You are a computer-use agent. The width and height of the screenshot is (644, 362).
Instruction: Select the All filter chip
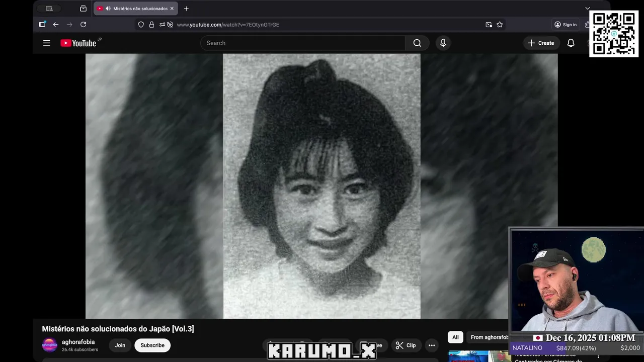[x=455, y=337]
